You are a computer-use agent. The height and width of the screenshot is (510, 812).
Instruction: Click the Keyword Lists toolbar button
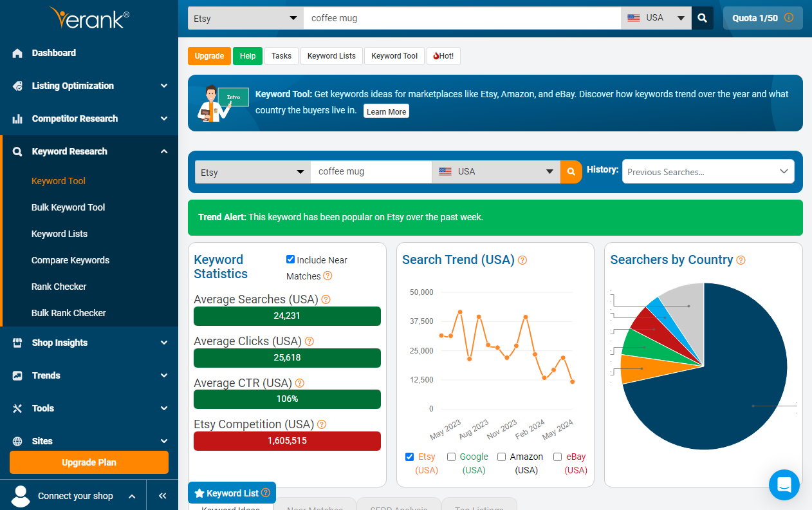pos(331,56)
